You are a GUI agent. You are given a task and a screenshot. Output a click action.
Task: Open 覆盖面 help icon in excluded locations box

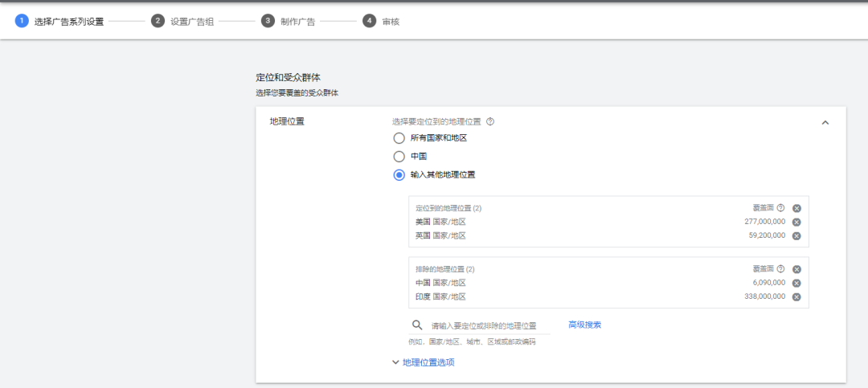tap(780, 269)
